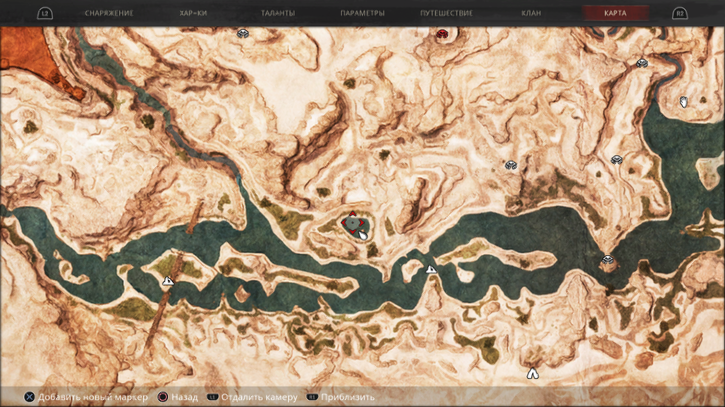Click the cross button glyph for adding a marker

click(29, 397)
